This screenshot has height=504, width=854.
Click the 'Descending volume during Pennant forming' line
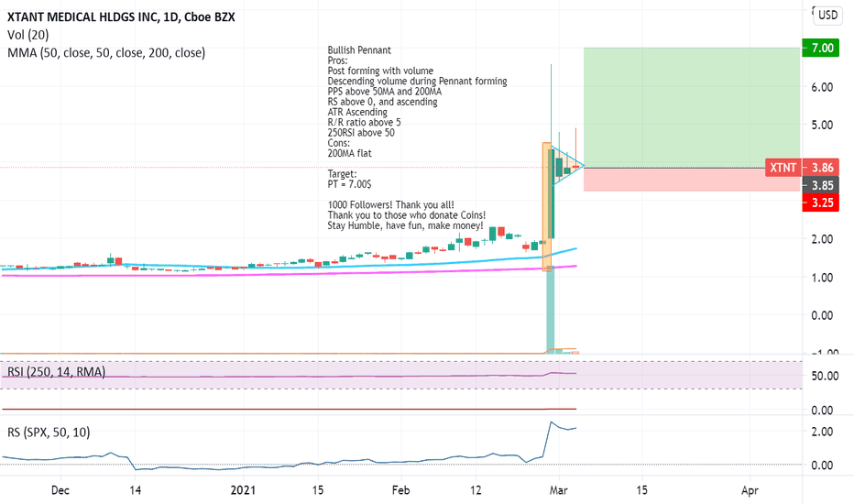(417, 82)
